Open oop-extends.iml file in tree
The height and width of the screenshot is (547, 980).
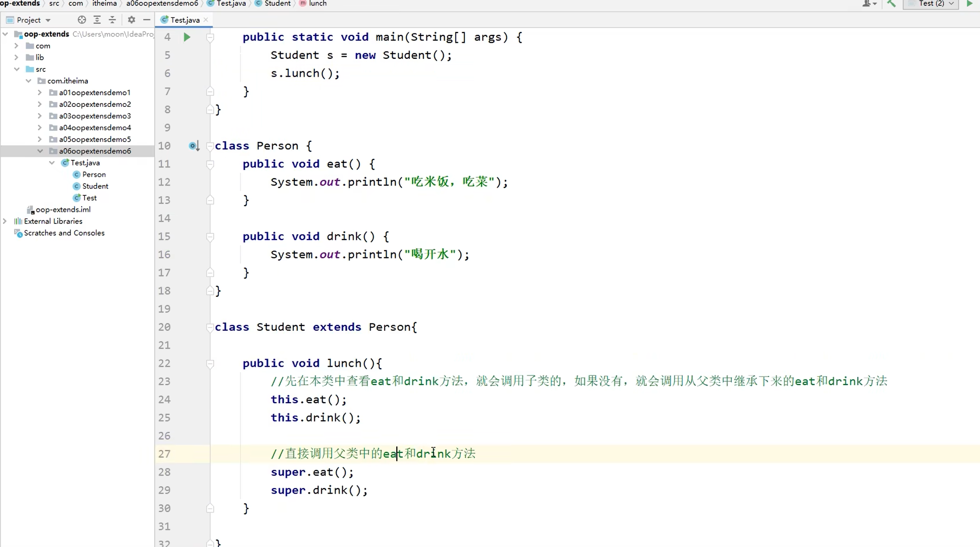point(63,209)
